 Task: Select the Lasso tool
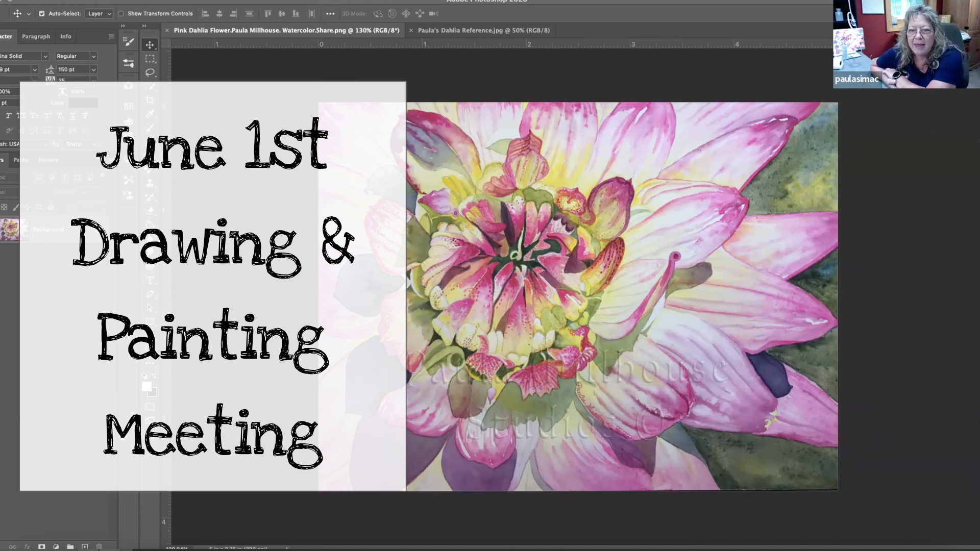(150, 72)
